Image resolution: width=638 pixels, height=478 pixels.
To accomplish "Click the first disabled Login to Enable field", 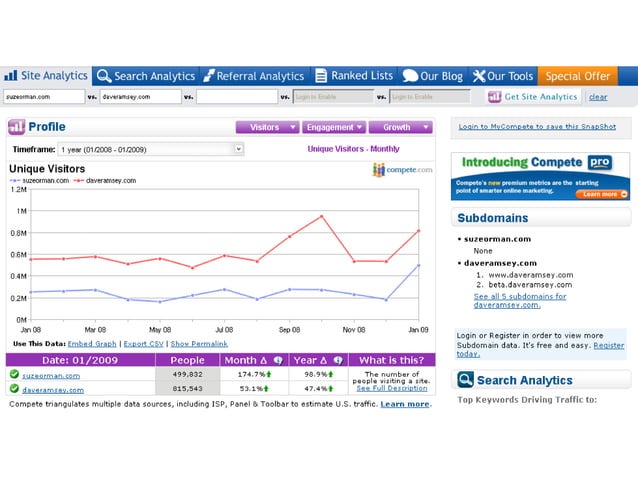I will (x=333, y=97).
